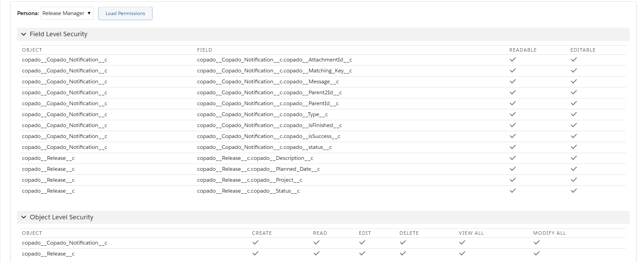
Task: Click copado__Copado_Notification__c in Object Level Security table
Action: tap(65, 243)
